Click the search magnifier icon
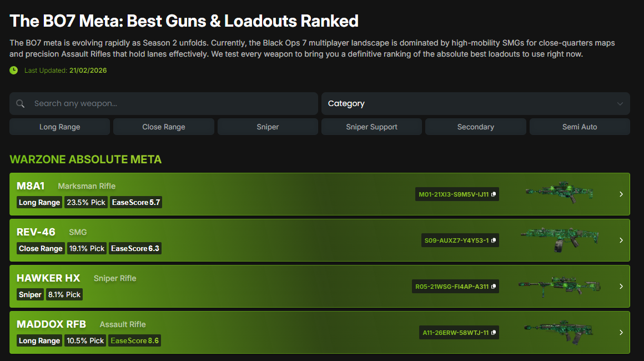The width and height of the screenshot is (644, 361). [21, 104]
